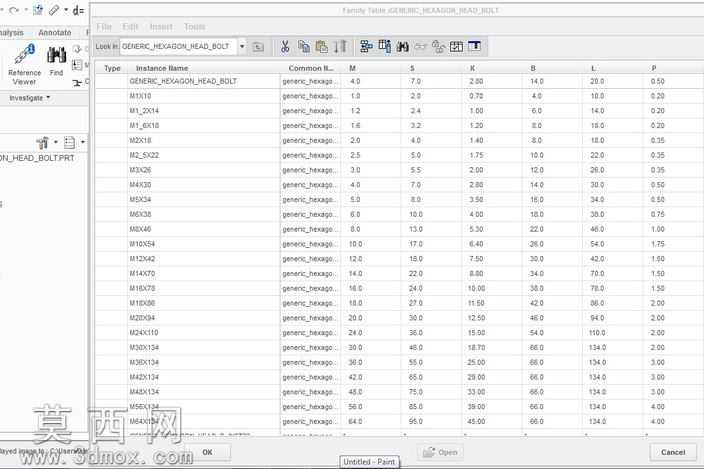The width and height of the screenshot is (704, 469).
Task: Click the move up/down arrows icon in toolbar
Action: tap(340, 47)
